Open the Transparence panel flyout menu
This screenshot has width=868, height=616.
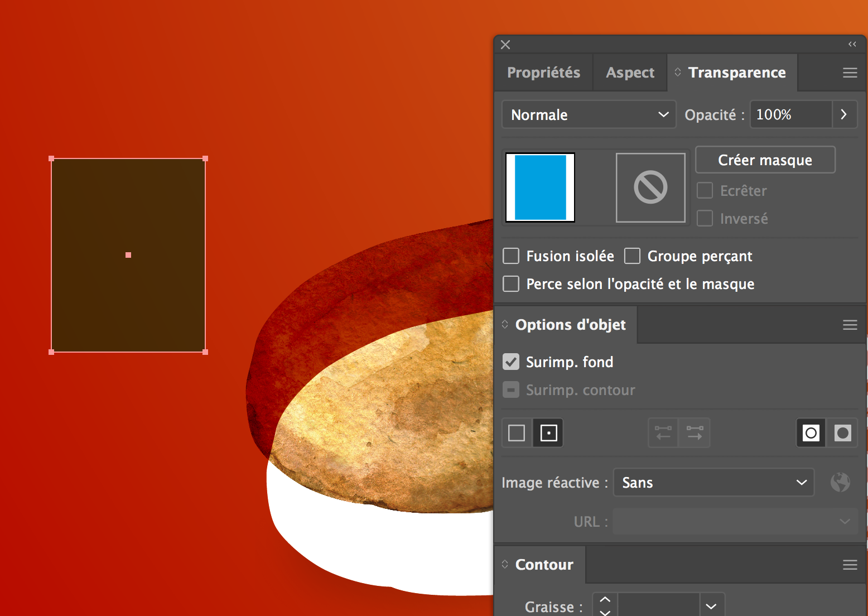coord(850,72)
